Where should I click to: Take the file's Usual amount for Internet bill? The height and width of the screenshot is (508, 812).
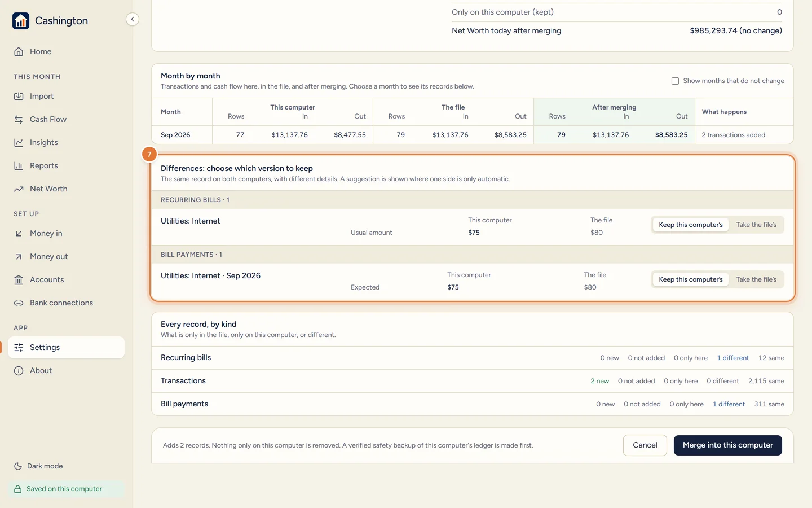click(x=756, y=225)
